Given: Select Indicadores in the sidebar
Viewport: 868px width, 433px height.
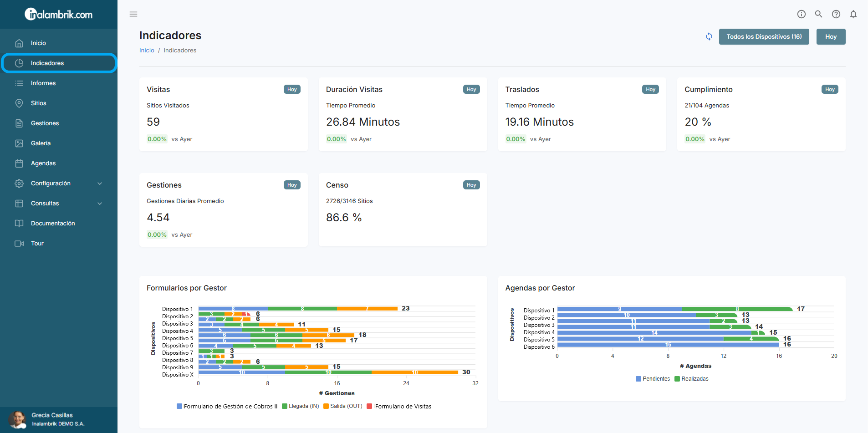Looking at the screenshot, I should (x=59, y=63).
